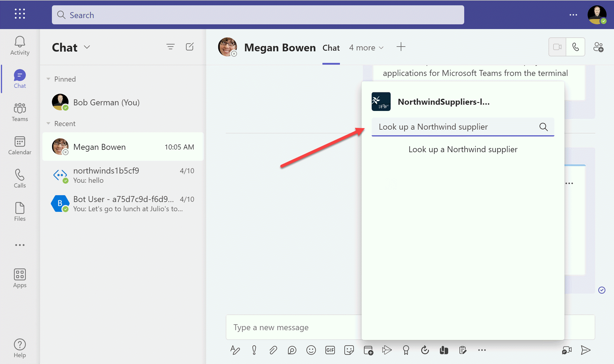The height and width of the screenshot is (364, 614).
Task: Click the new compose chat icon
Action: pyautogui.click(x=190, y=46)
